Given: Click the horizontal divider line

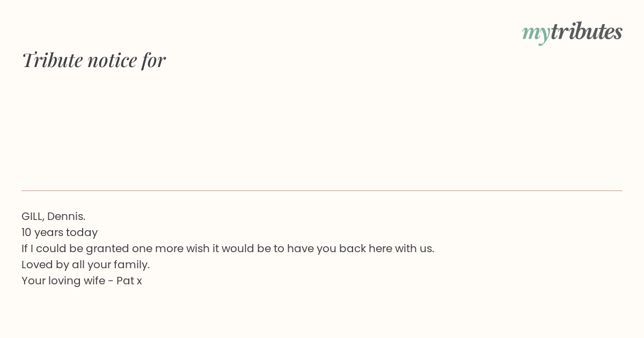Looking at the screenshot, I should [322, 190].
